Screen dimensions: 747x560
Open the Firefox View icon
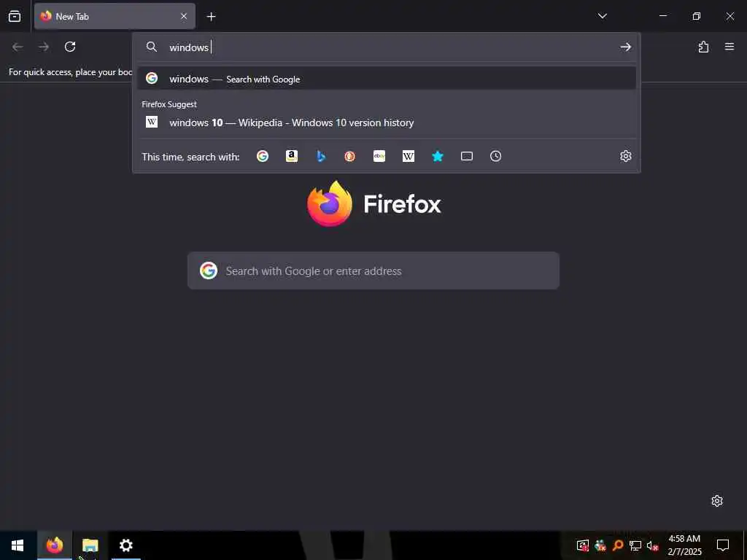coord(15,16)
